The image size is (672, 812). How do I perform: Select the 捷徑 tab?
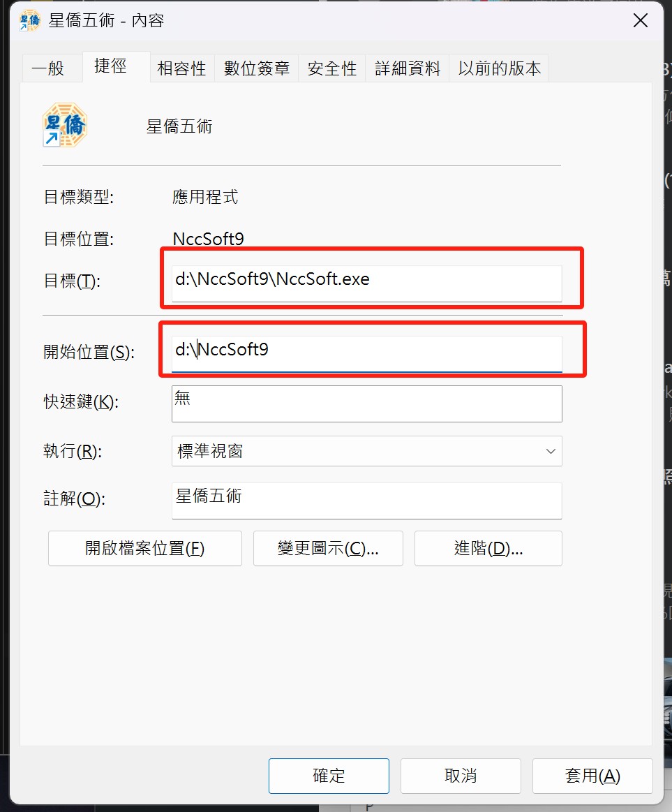click(x=110, y=66)
